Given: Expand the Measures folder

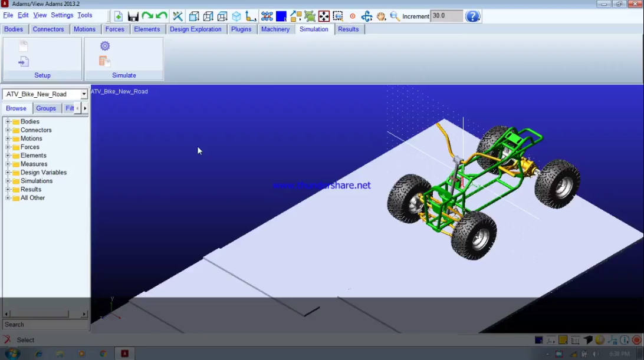Looking at the screenshot, I should (x=8, y=164).
